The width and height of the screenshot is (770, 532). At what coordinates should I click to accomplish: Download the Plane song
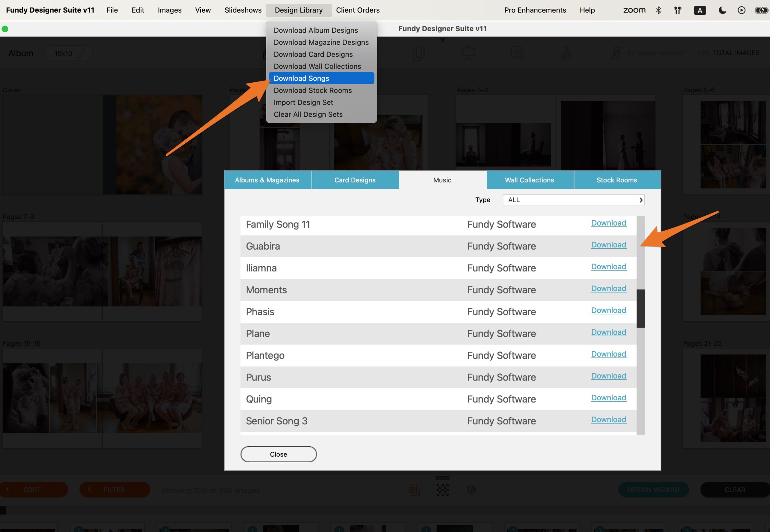pos(608,332)
